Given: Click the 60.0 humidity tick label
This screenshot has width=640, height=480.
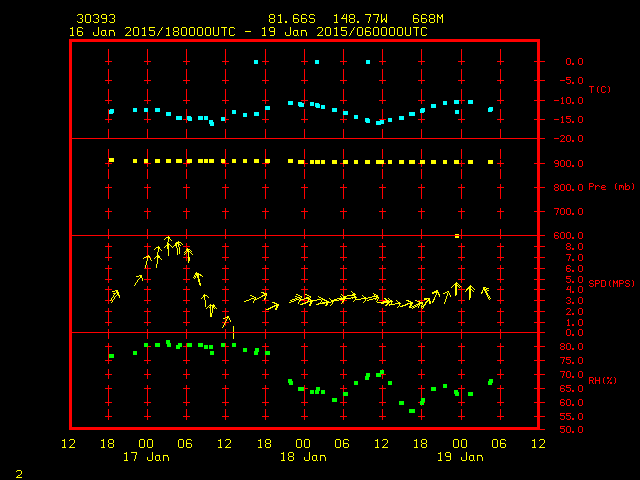Looking at the screenshot, I should [571, 402].
